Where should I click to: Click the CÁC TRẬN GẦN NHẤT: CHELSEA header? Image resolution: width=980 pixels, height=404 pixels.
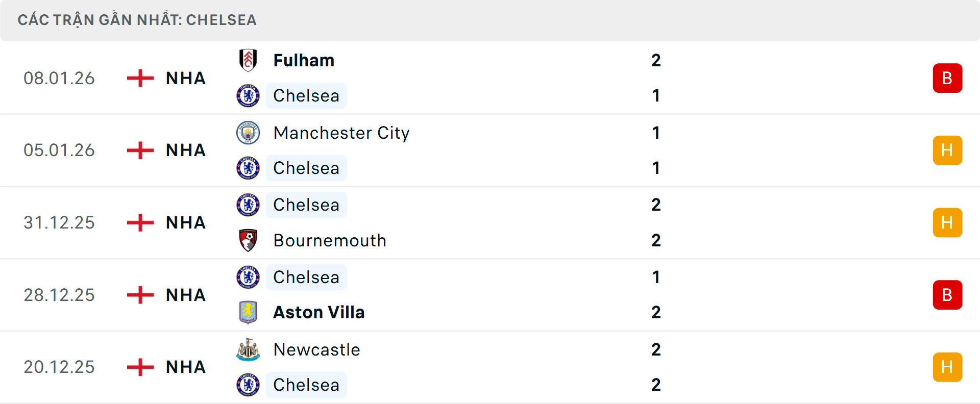137,20
